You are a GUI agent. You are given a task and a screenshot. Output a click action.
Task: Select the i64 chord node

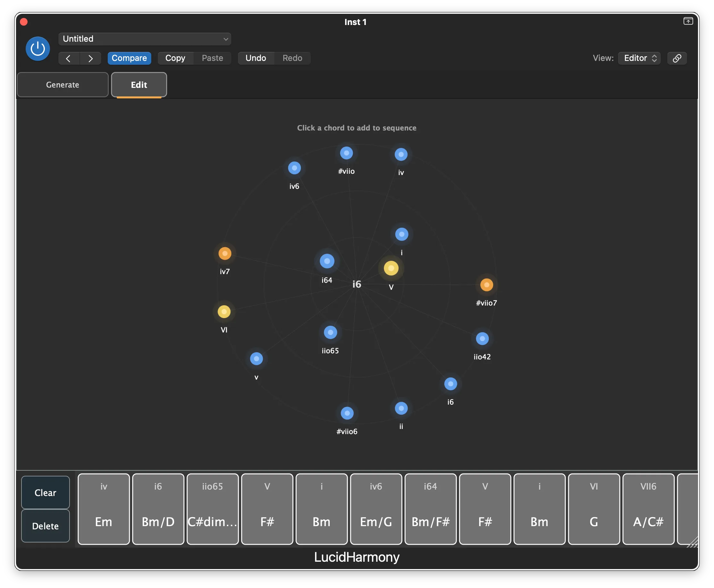pos(327,261)
